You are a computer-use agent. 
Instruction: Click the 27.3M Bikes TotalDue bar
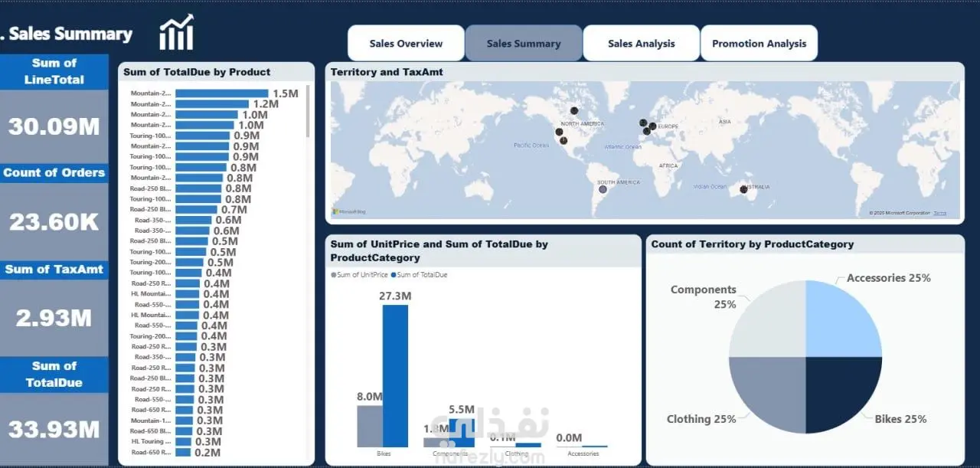point(395,376)
